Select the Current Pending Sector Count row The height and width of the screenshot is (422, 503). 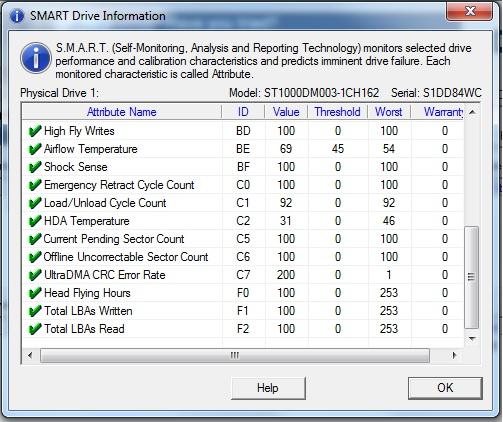click(243, 239)
